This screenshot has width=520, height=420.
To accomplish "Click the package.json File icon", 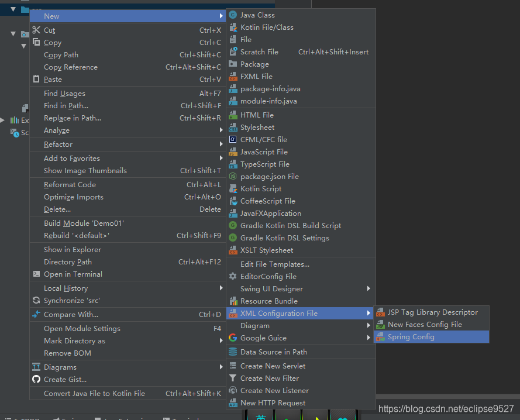I will click(233, 177).
